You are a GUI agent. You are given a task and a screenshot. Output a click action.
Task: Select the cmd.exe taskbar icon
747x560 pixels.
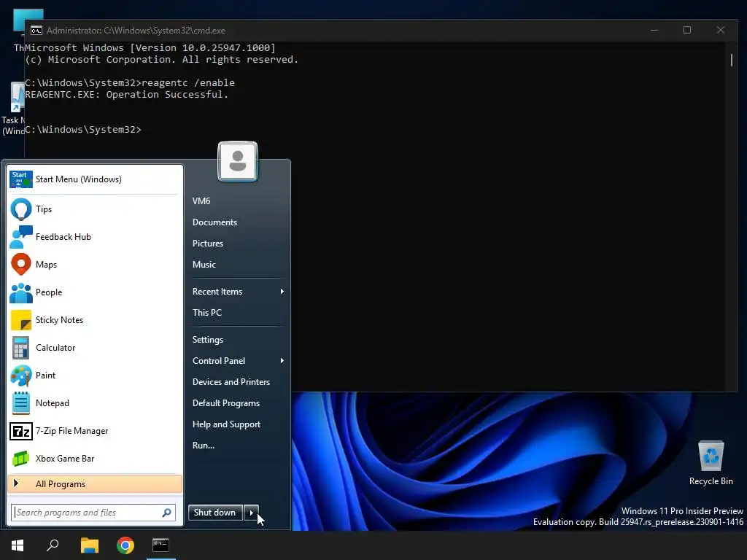pyautogui.click(x=160, y=545)
